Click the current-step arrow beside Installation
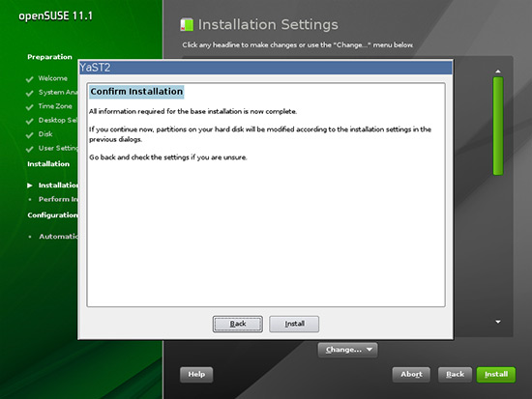The height and width of the screenshot is (399, 532). 30,185
